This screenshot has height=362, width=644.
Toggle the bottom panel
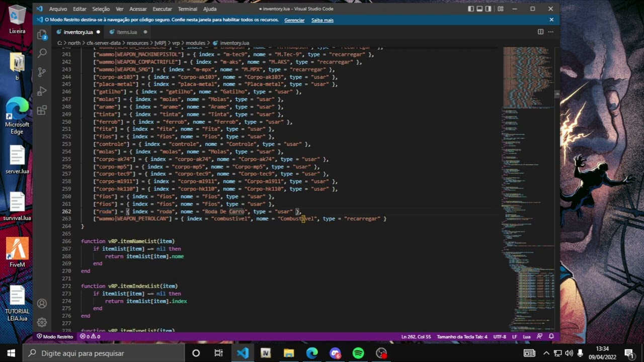pyautogui.click(x=479, y=9)
